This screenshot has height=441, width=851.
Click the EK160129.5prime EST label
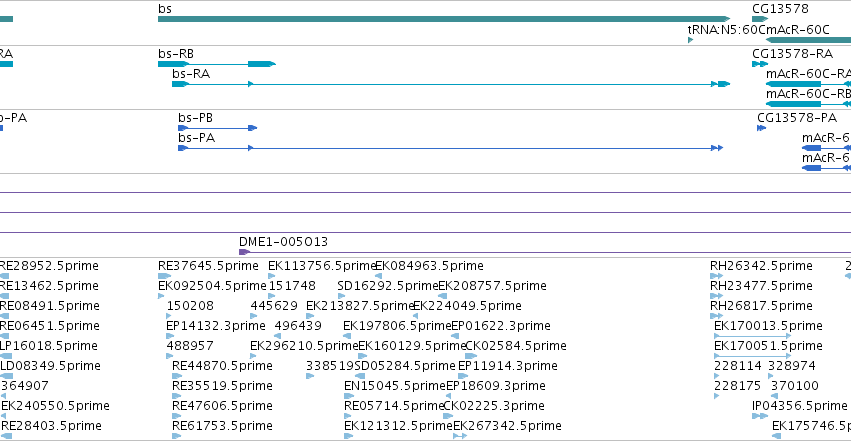(412, 346)
